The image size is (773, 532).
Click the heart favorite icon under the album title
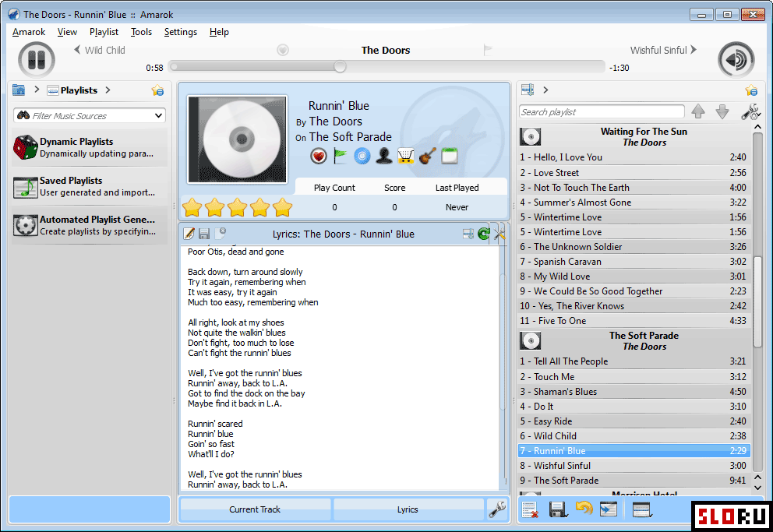(319, 156)
